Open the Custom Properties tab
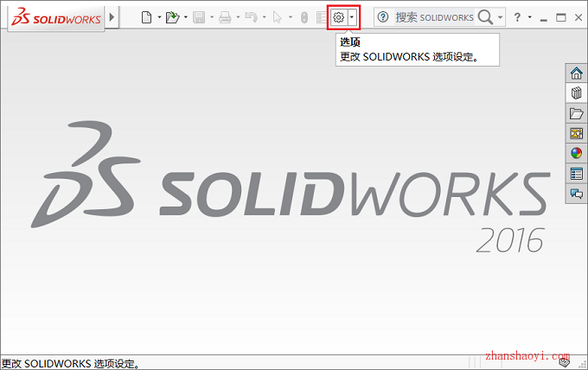This screenshot has width=588, height=370. (577, 173)
